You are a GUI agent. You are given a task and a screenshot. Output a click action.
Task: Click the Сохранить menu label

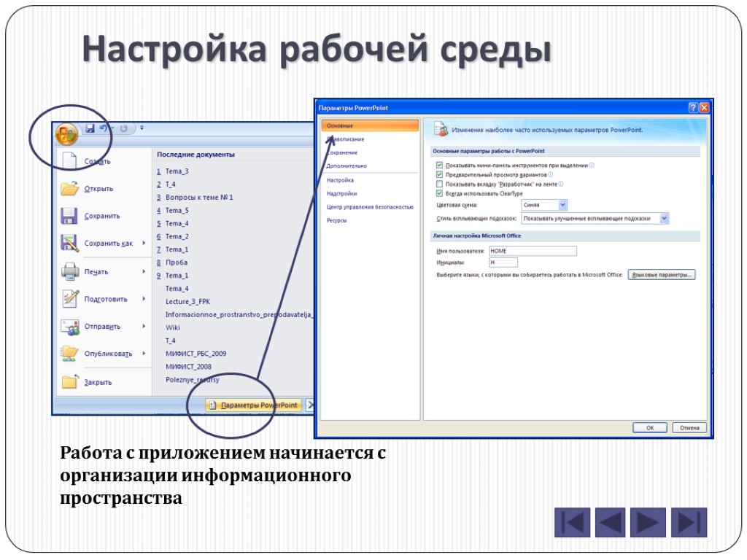click(102, 216)
